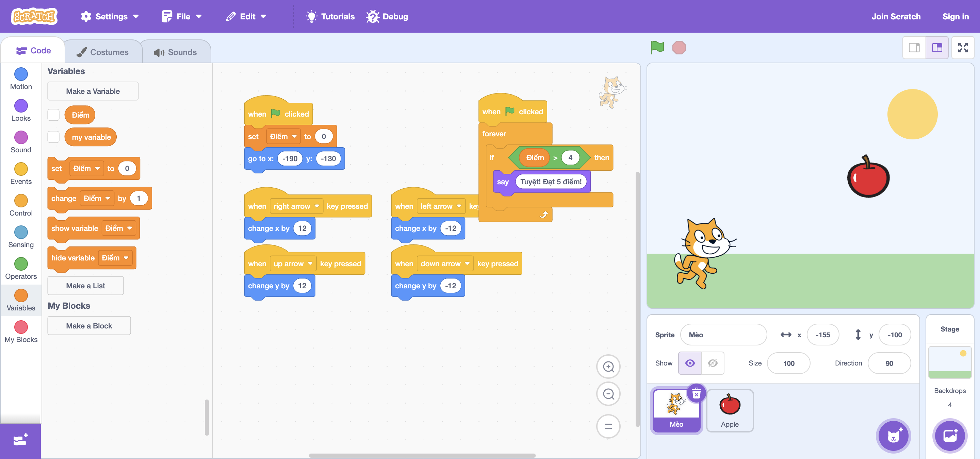Screen dimensions: 980x459
Task: Open the right arrow key dropdown
Action: (296, 206)
